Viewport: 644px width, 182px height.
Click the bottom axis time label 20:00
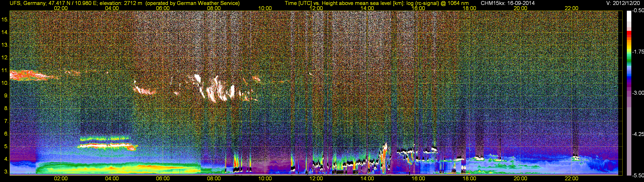(x=521, y=179)
